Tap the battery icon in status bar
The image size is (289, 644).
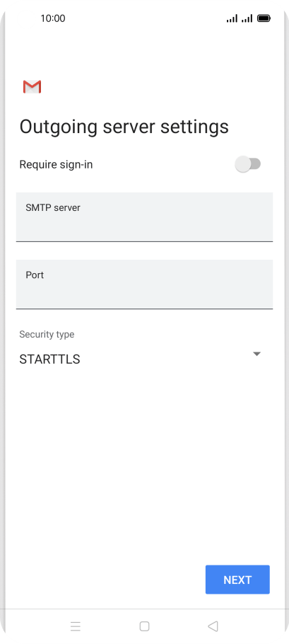tap(264, 18)
